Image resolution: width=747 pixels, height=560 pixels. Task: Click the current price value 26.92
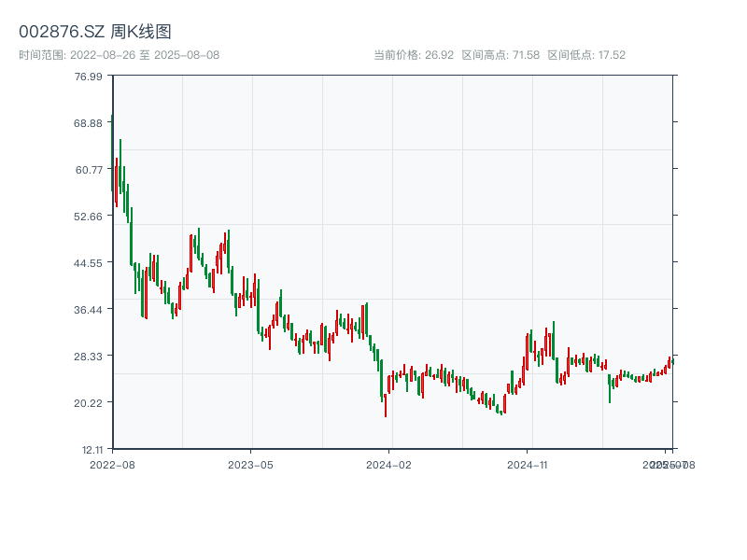click(439, 55)
